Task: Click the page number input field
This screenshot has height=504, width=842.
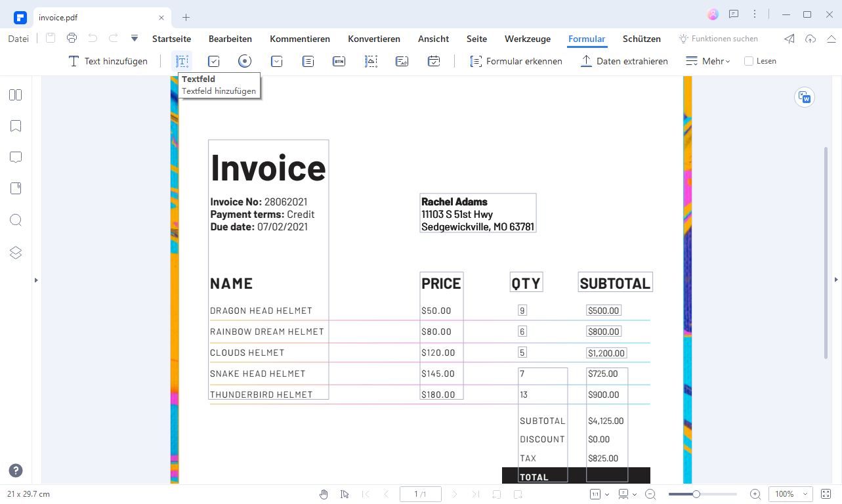Action: click(420, 494)
